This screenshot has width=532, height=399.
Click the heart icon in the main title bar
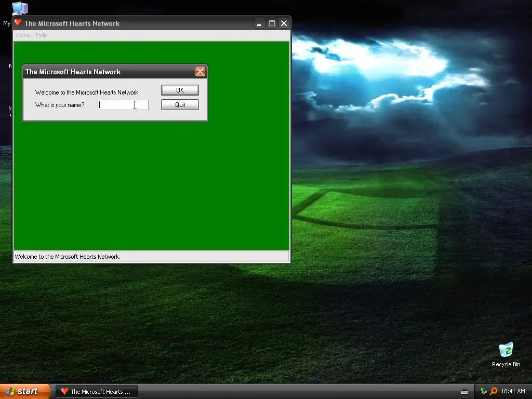(18, 23)
